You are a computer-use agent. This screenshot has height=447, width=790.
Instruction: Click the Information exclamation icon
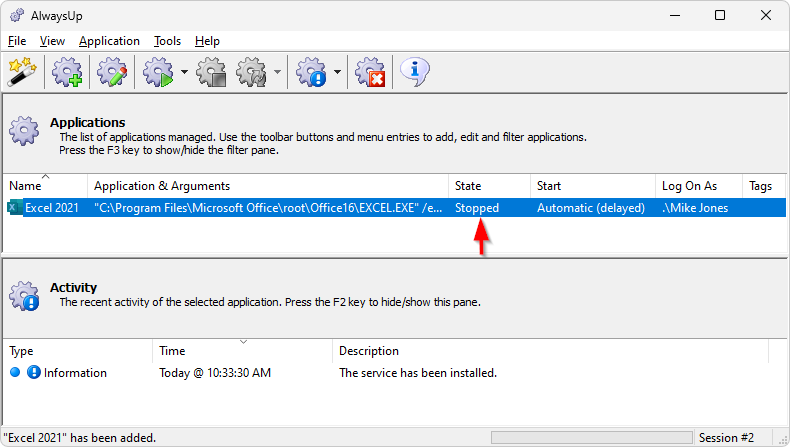point(34,372)
